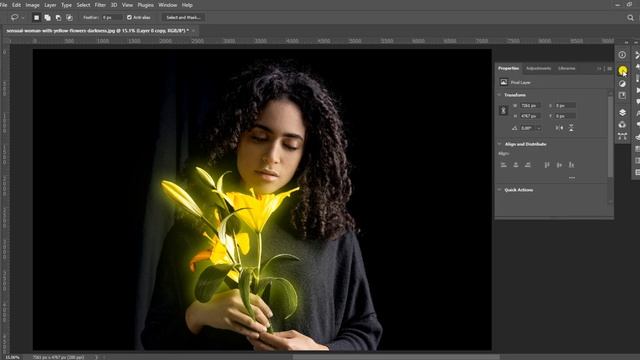Show more align options ellipsis
The width and height of the screenshot is (640, 360).
[572, 178]
